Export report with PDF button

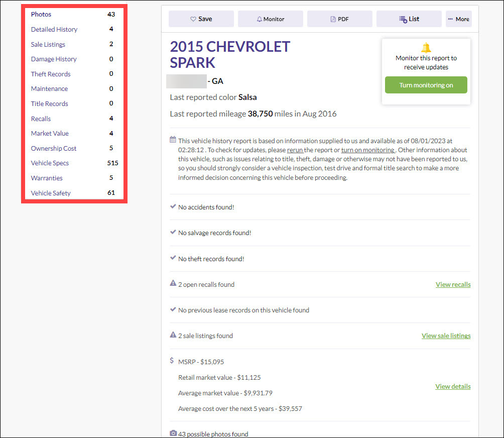340,19
